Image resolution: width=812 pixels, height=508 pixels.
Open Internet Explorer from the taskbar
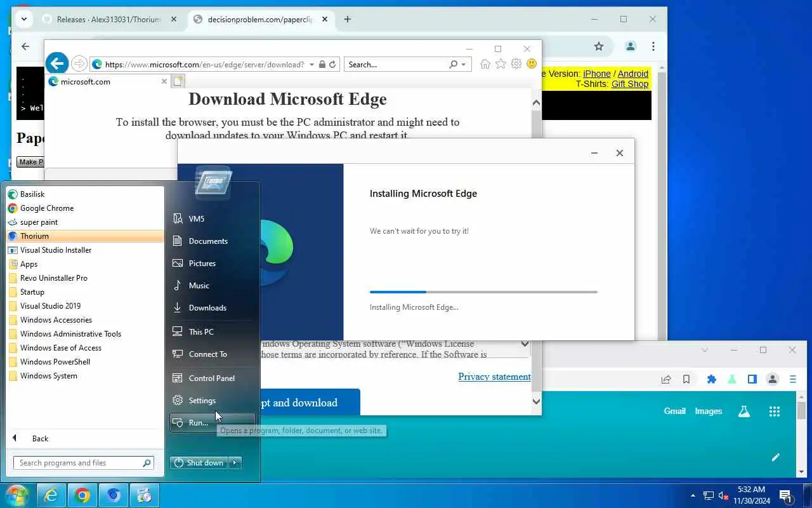51,495
